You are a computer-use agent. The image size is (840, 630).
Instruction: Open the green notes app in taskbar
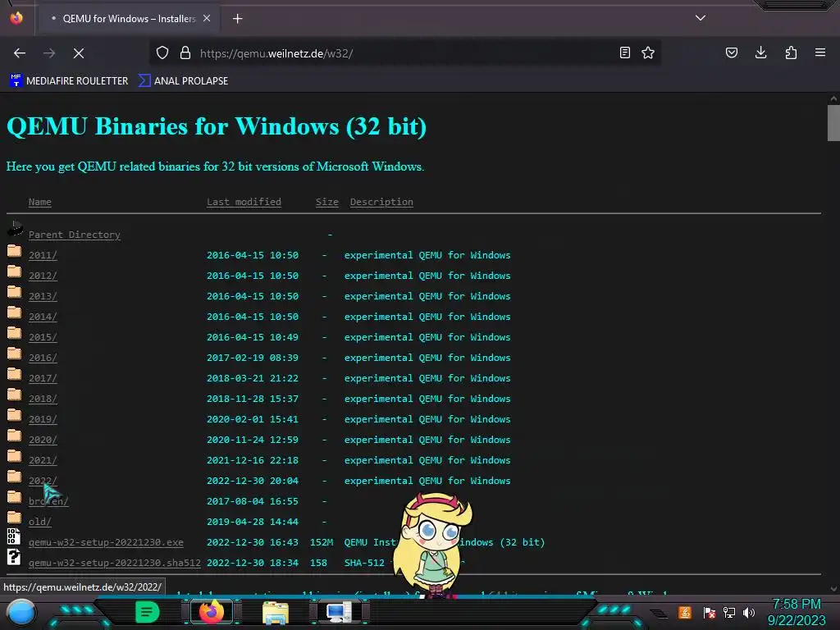click(x=148, y=612)
